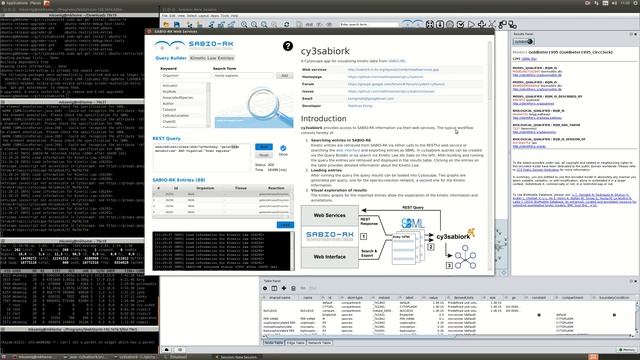Image resolution: width=640 pixels, height=360 pixels.
Task: Open the Places menu in the top panel
Action: tap(36, 3)
